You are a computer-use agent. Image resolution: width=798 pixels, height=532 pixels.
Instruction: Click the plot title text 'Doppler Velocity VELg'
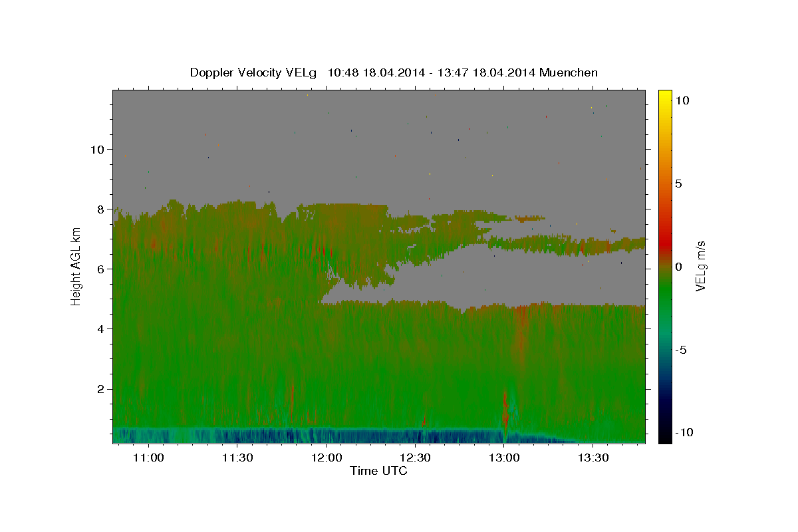point(254,72)
